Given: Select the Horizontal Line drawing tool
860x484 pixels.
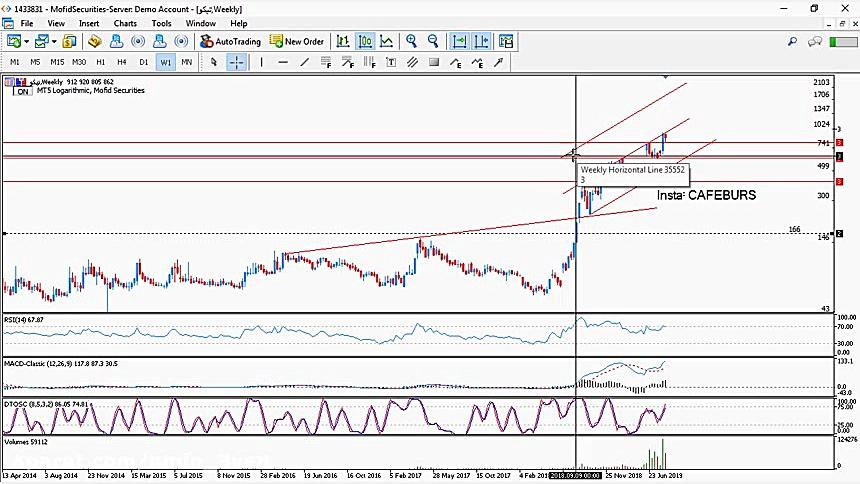Looking at the screenshot, I should 283,62.
